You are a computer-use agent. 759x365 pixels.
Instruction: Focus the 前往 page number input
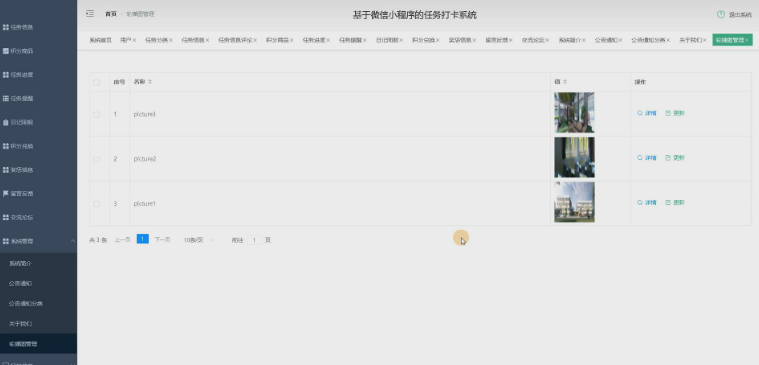tap(255, 240)
